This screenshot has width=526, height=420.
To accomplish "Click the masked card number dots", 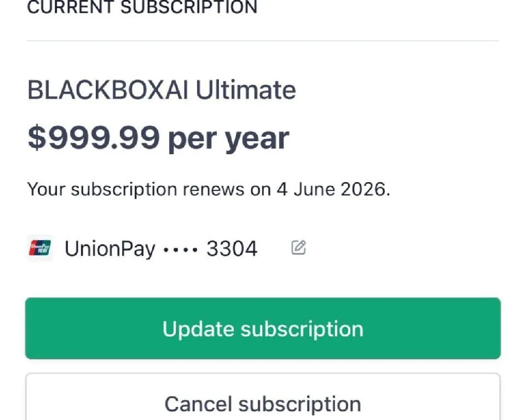I will [x=180, y=249].
